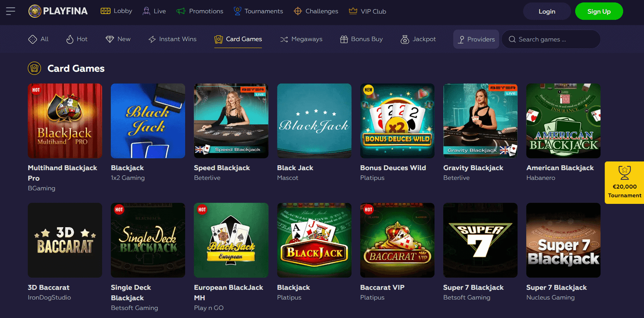Viewport: 644px width, 318px height.
Task: Open Nucleus Gaming Super 7 Blackjack thumbnail
Action: (563, 240)
